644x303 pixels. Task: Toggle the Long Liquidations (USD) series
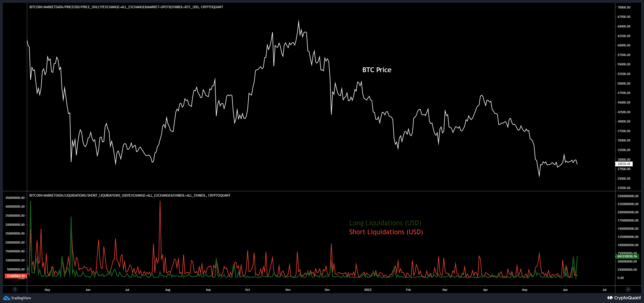(385, 223)
